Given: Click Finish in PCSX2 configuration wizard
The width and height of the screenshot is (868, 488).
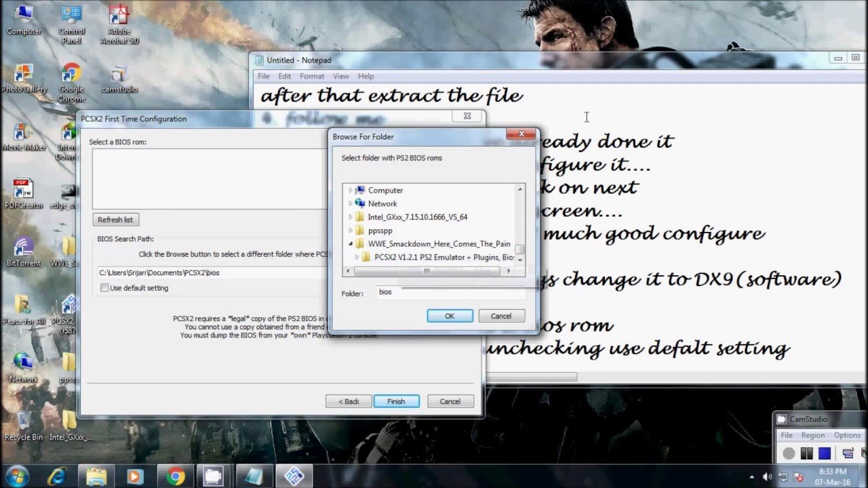Looking at the screenshot, I should (x=396, y=401).
